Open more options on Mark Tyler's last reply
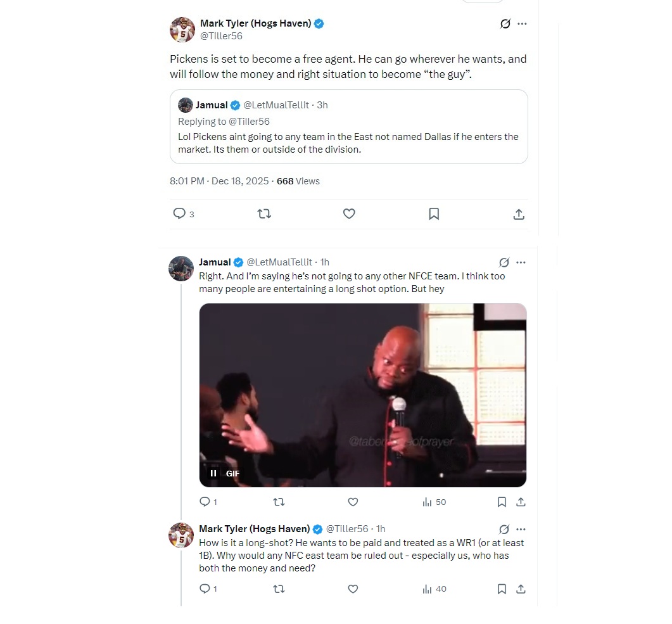This screenshot has width=672, height=624. (521, 529)
